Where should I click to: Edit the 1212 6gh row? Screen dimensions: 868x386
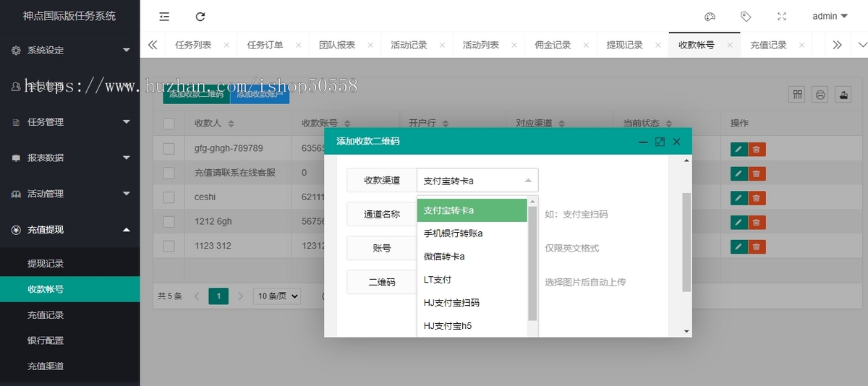739,223
